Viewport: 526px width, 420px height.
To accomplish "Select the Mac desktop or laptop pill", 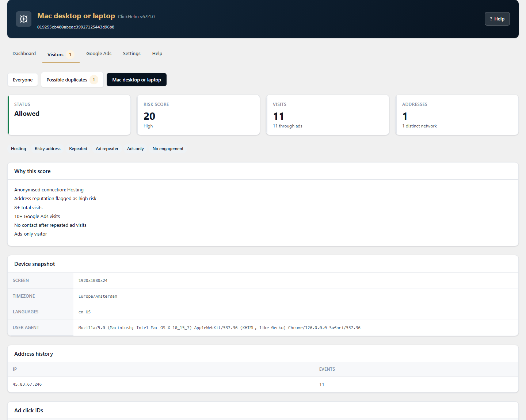I will tap(137, 80).
